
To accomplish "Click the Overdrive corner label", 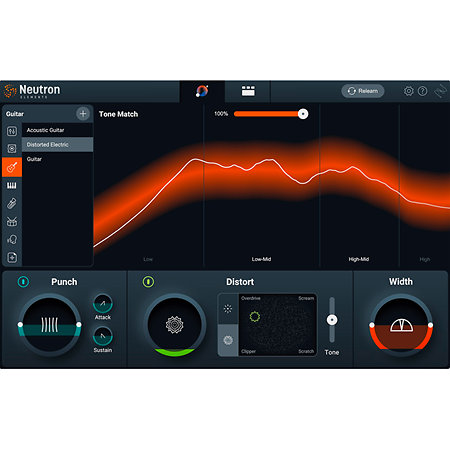I will click(251, 298).
